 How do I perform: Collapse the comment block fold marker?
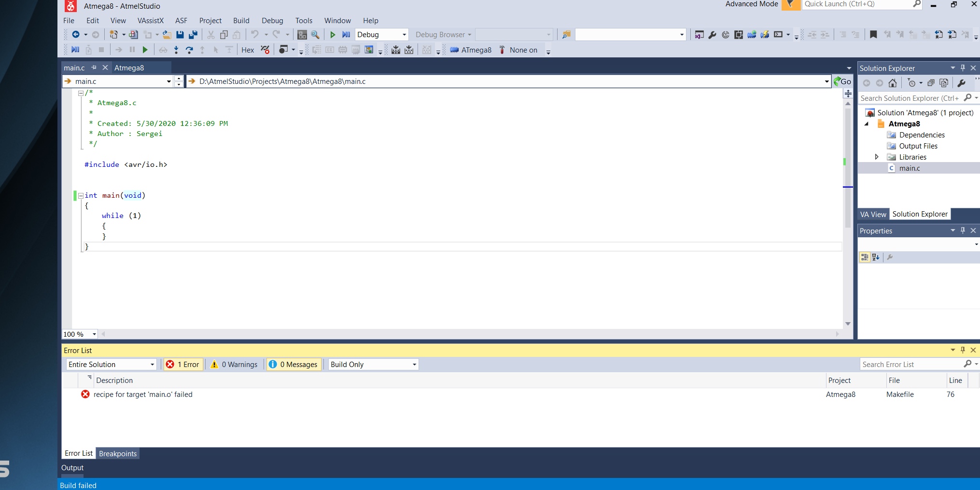pos(81,93)
